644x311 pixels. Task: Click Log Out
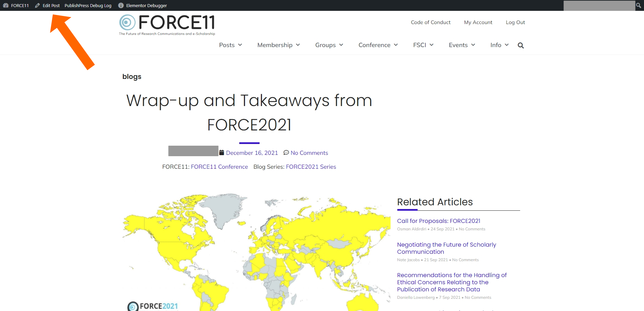[x=515, y=22]
